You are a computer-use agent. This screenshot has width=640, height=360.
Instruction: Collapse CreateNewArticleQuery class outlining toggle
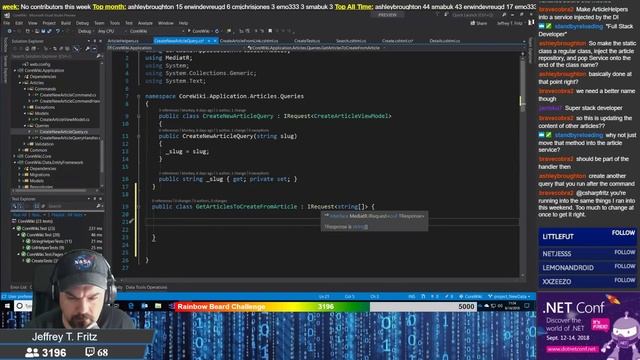[139, 116]
